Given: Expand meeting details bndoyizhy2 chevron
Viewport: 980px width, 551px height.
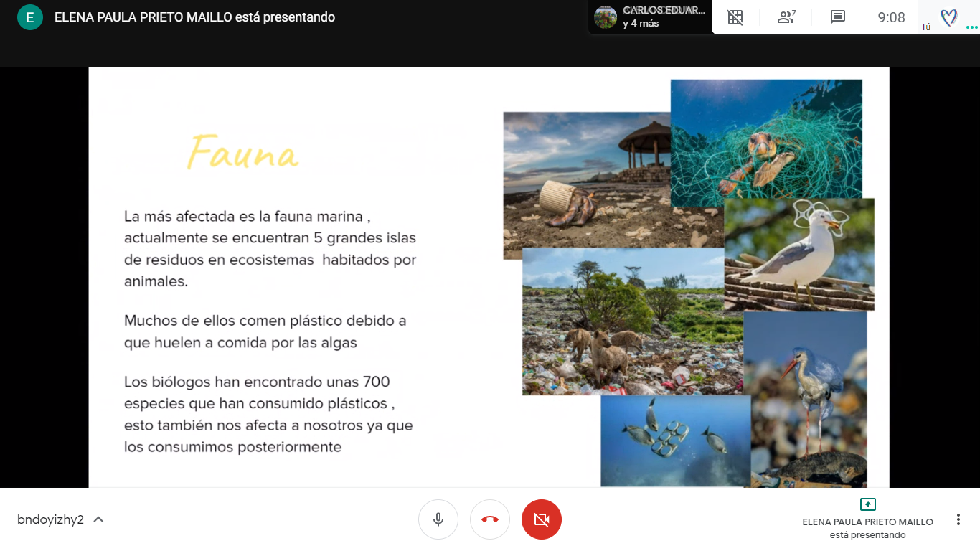Looking at the screenshot, I should pyautogui.click(x=98, y=519).
